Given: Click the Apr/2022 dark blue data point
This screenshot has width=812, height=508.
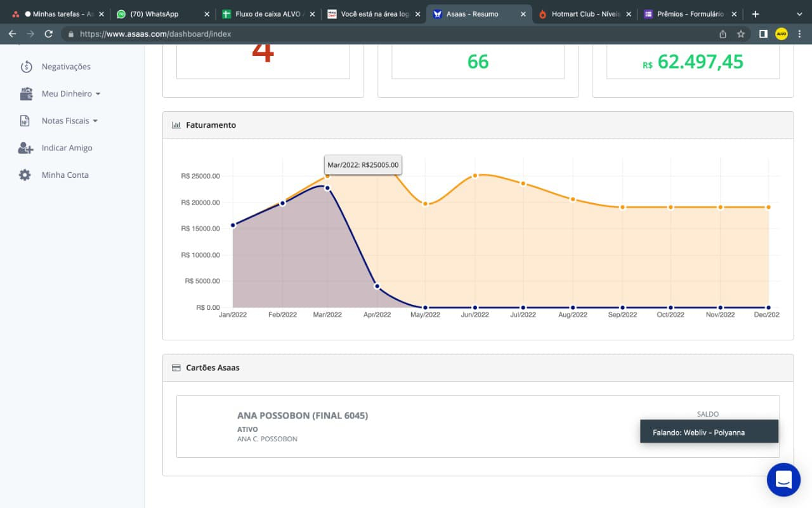Looking at the screenshot, I should [377, 286].
